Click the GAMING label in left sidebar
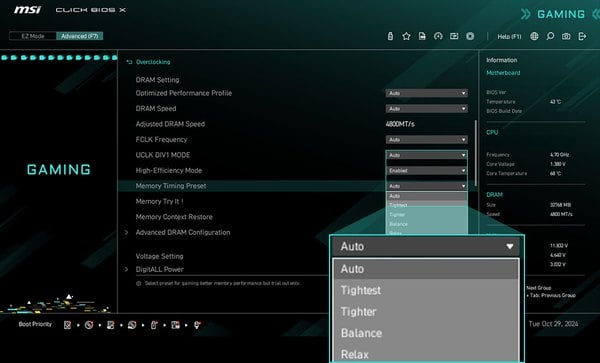The height and width of the screenshot is (363, 600). (x=59, y=169)
